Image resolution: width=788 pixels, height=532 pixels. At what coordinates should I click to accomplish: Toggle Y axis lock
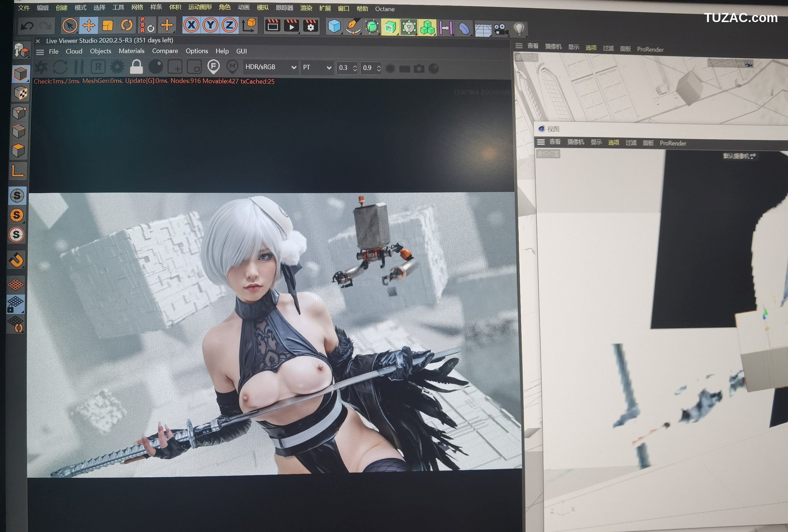[x=210, y=25]
